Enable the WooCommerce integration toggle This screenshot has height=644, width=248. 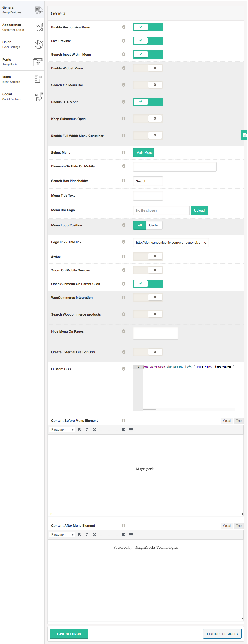pyautogui.click(x=148, y=297)
